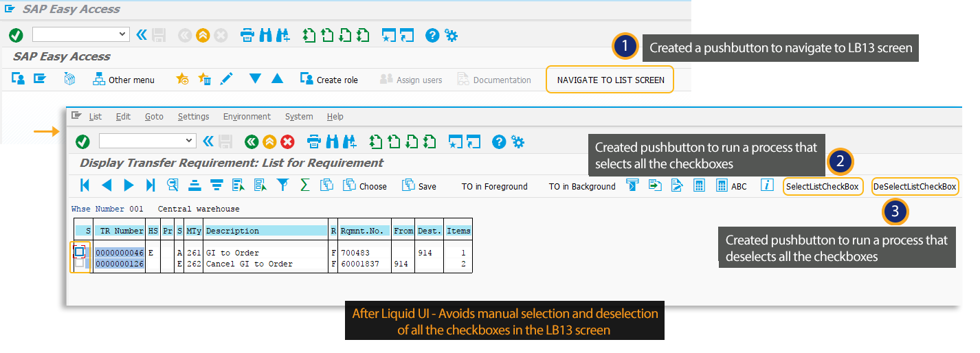The image size is (980, 353).
Task: Click the Sort descending icon
Action: point(216,185)
